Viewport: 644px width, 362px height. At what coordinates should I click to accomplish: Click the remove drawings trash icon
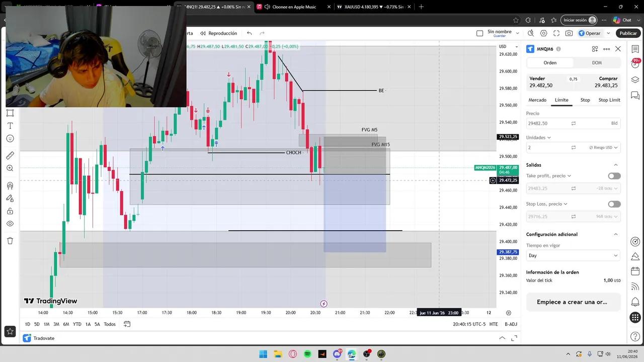[10, 241]
